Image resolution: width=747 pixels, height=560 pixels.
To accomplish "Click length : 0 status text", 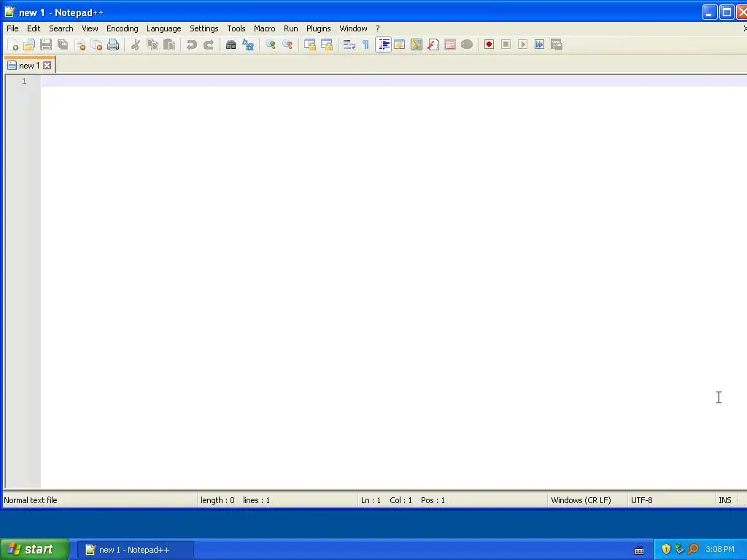I will coord(217,500).
